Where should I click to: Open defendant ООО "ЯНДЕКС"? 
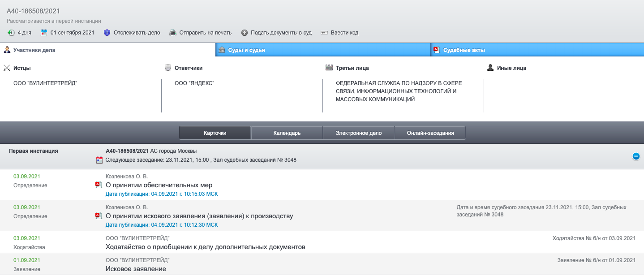[194, 83]
